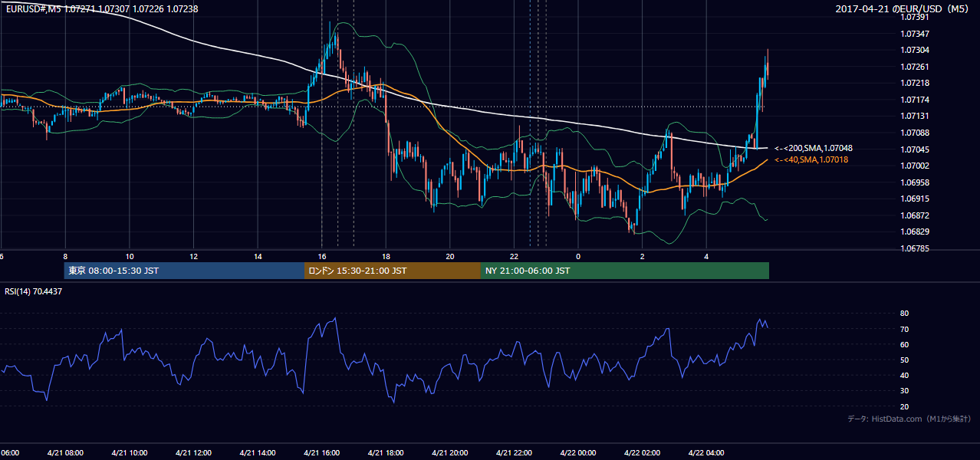Click price level 1.07045 on the axis
Image resolution: width=980 pixels, height=460 pixels.
916,149
